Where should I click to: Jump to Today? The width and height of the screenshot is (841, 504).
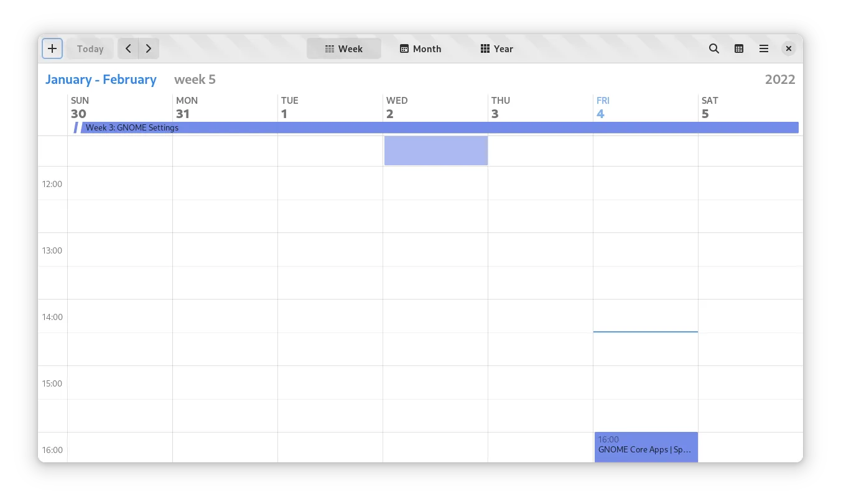[90, 48]
